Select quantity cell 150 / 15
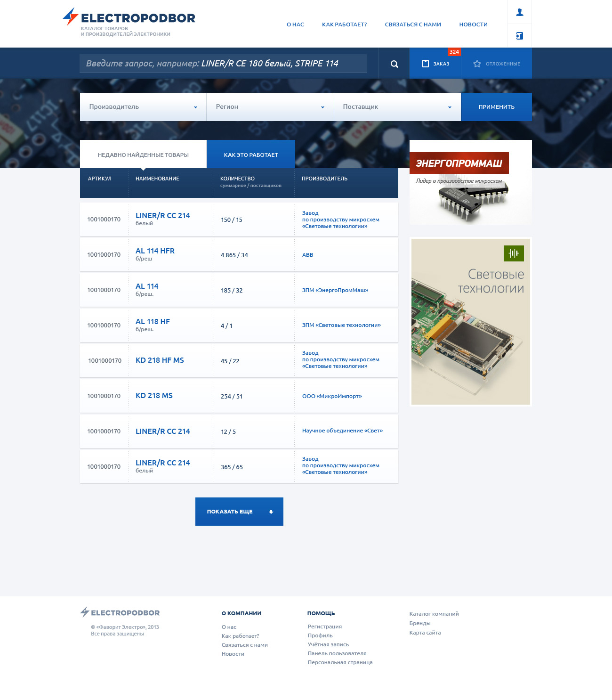This screenshot has width=612, height=700. pyautogui.click(x=231, y=220)
